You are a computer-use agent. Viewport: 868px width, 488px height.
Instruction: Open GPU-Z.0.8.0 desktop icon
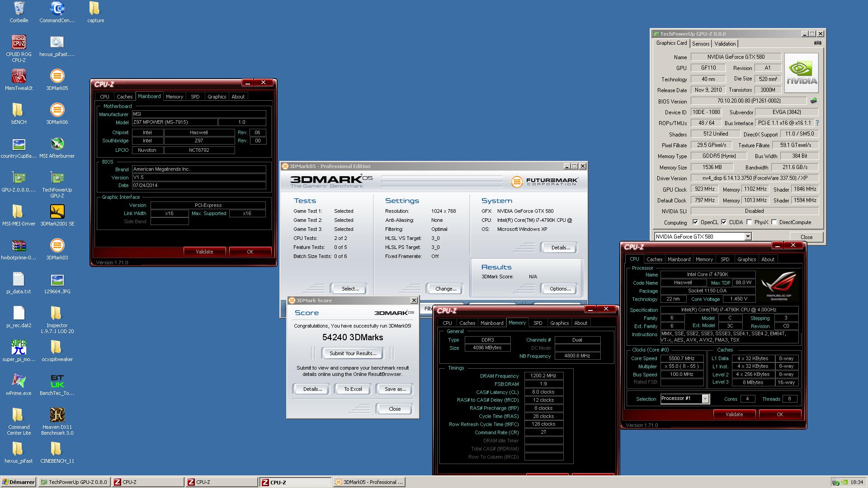19,178
